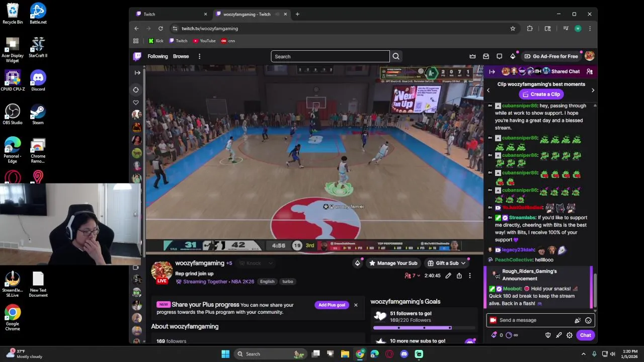The image size is (644, 362).
Task: Open Chrome apps grid in bookmarks bar
Action: tap(136, 41)
